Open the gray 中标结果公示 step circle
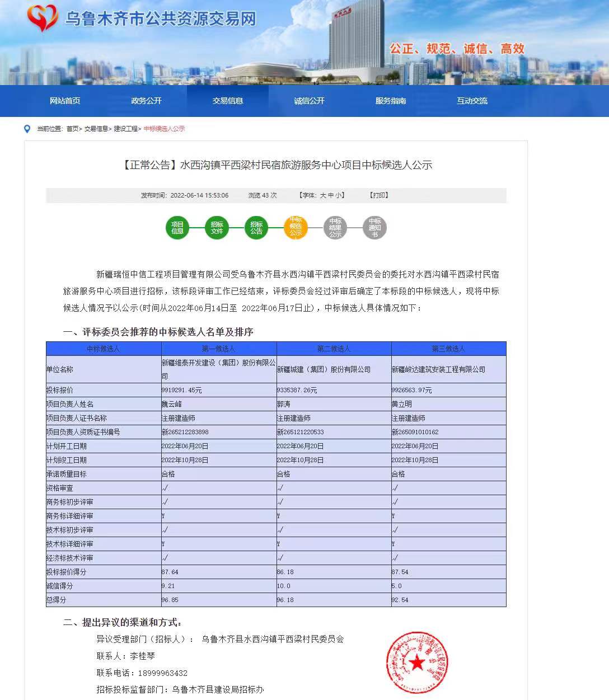609x700 pixels. tap(335, 228)
